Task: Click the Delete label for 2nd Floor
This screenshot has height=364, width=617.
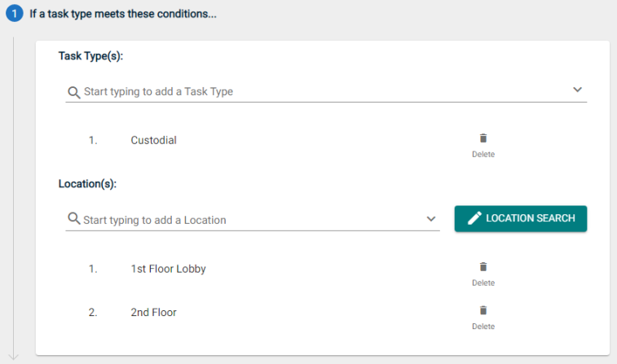Action: tap(483, 327)
